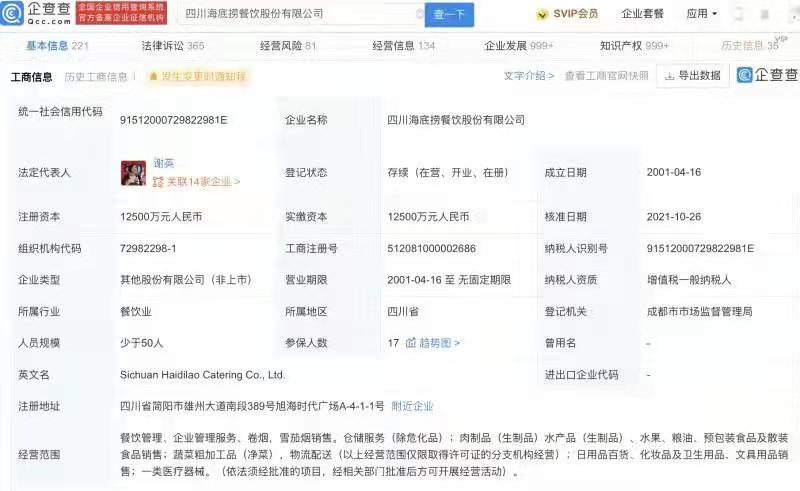This screenshot has height=491, width=800.
Task: Click registration authority 成都市市场监督管理局
Action: pyautogui.click(x=699, y=311)
